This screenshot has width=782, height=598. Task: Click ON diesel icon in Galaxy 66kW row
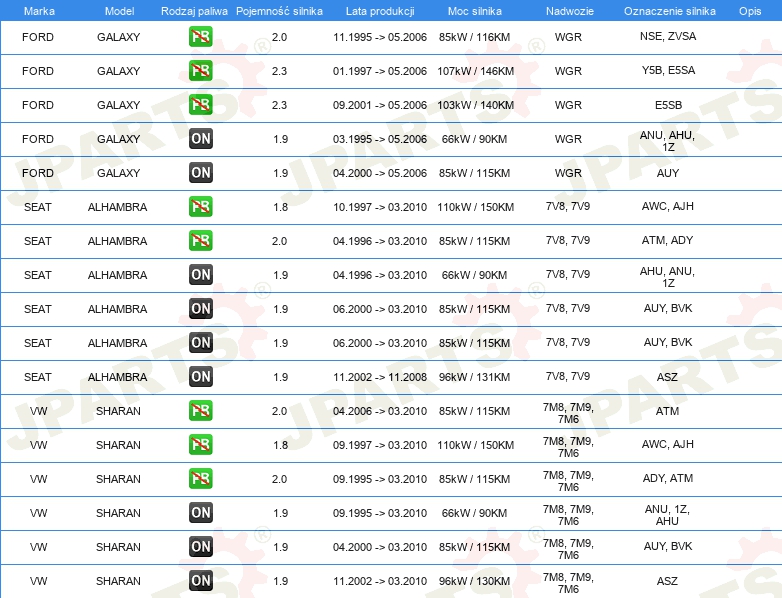click(200, 139)
